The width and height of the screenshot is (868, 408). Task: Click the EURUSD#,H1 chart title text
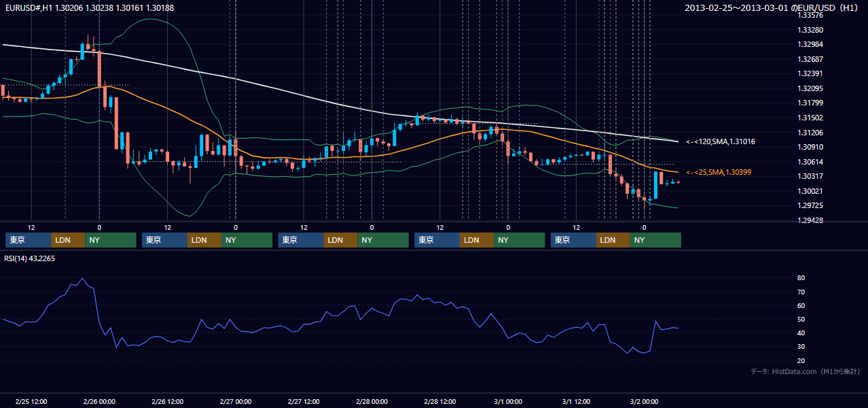[90, 8]
